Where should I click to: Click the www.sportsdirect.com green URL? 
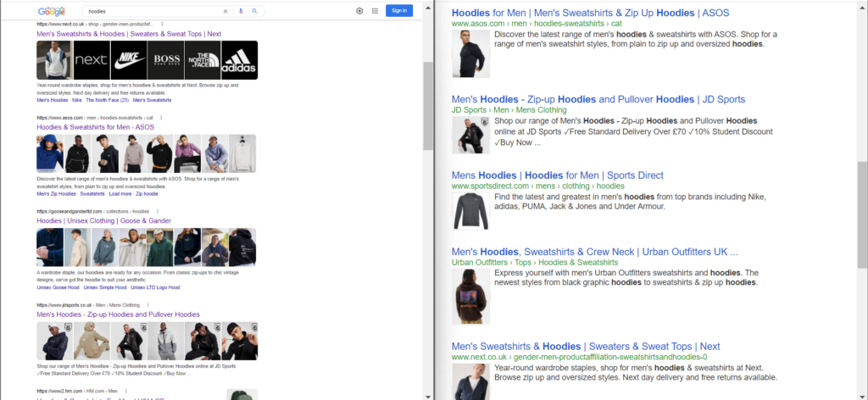[537, 186]
